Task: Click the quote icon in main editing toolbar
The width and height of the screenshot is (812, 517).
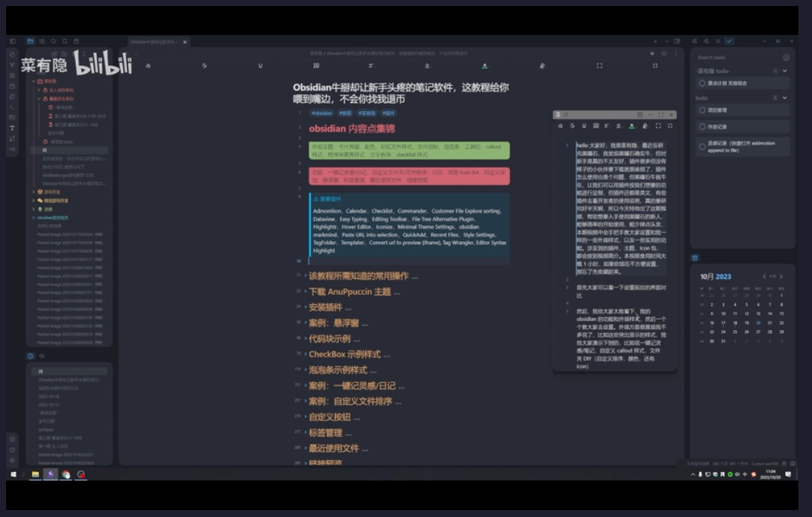Action: pos(316,66)
